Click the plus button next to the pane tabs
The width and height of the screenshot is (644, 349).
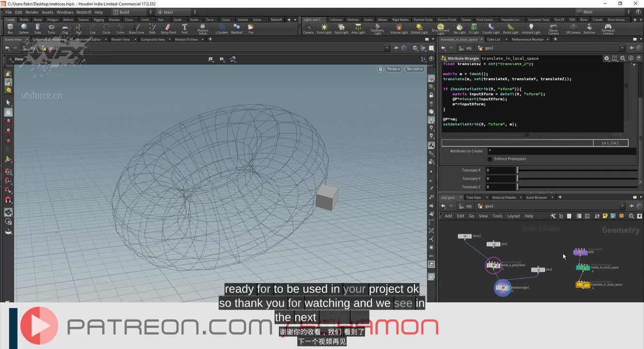(x=560, y=197)
